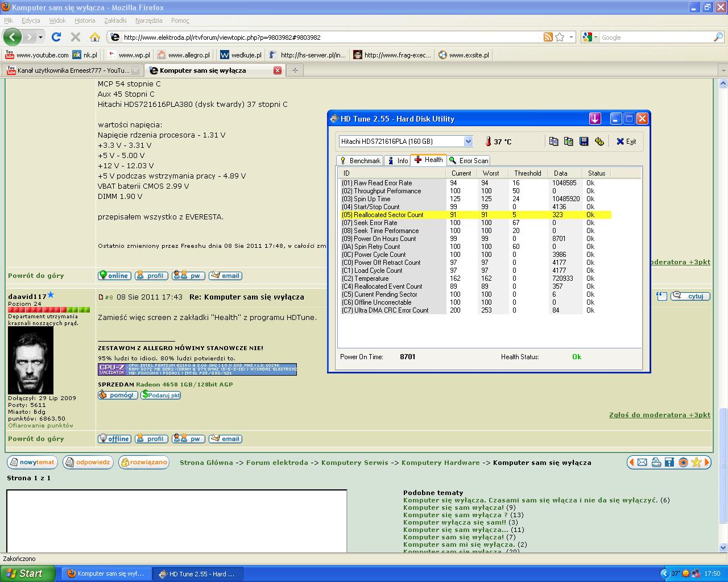The image size is (728, 582).
Task: Click the Ultra DMA CRC Error Count row
Action: pos(475,310)
